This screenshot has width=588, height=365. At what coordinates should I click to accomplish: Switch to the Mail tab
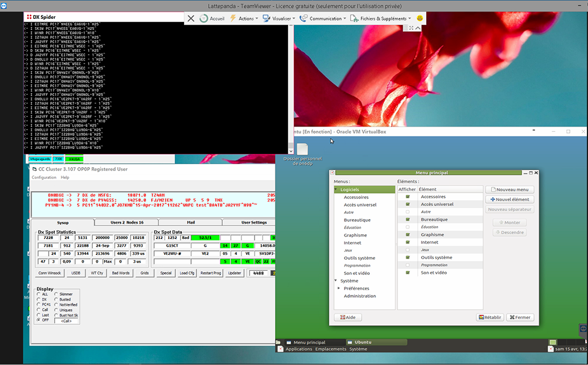click(191, 223)
